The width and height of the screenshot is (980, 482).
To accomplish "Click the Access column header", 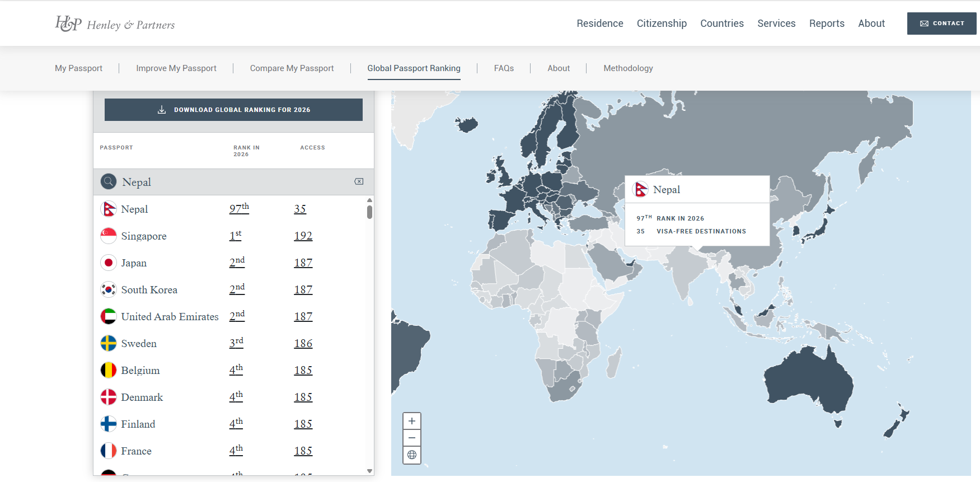I will [x=312, y=148].
